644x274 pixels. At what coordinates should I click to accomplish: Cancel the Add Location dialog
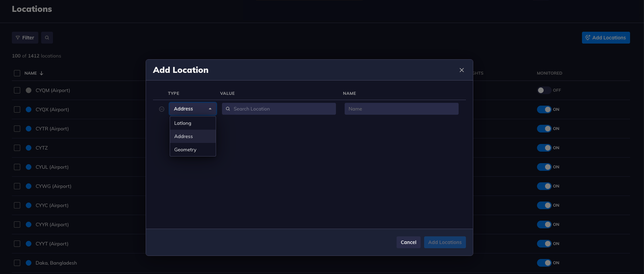[408, 242]
